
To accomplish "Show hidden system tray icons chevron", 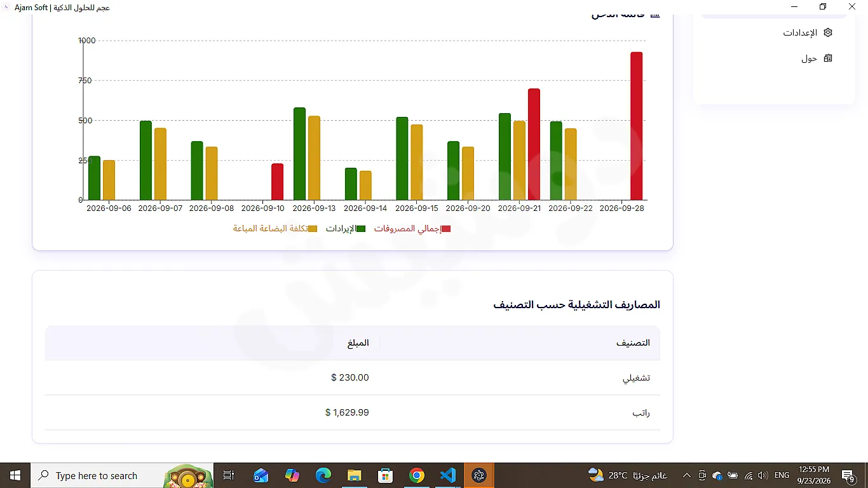I will [686, 475].
